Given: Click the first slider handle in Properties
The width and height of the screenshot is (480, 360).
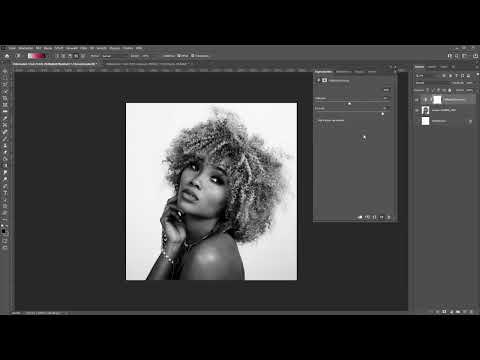Looking at the screenshot, I should point(349,104).
